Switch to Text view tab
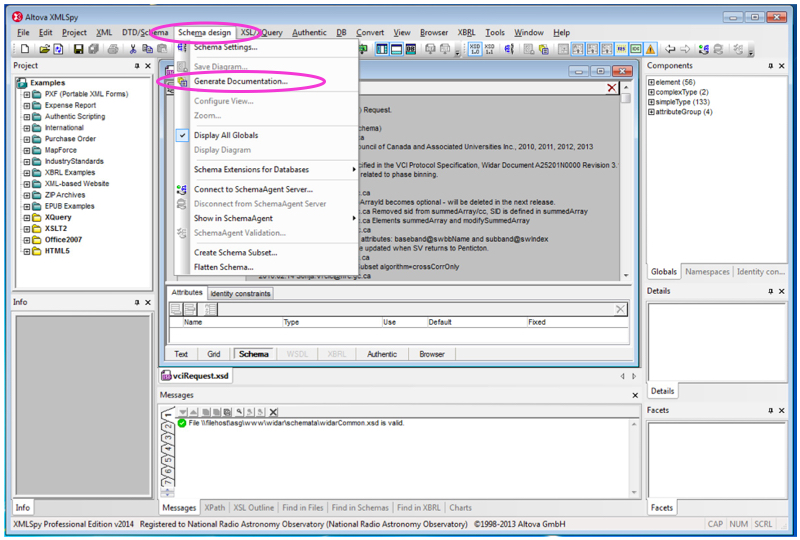The width and height of the screenshot is (800, 540). 181,354
